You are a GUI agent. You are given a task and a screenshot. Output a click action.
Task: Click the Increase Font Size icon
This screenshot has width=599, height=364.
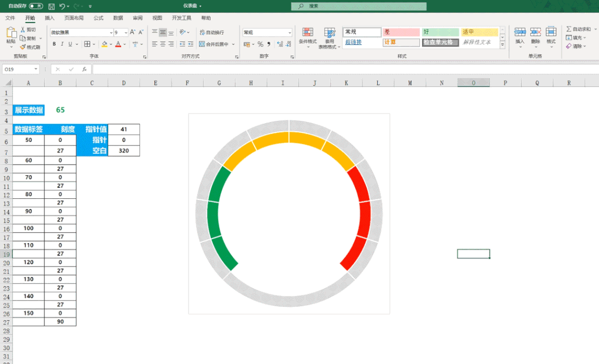(x=133, y=33)
